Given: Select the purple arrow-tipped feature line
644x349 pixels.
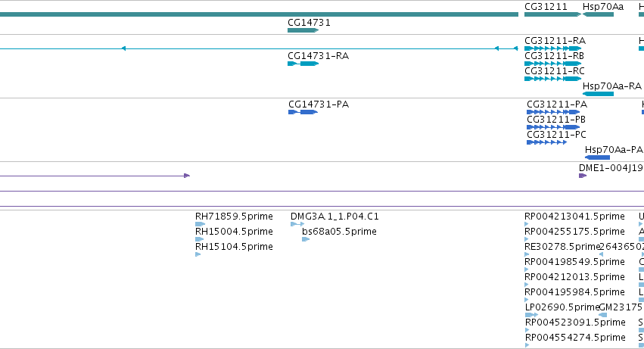Looking at the screenshot, I should [x=95, y=176].
